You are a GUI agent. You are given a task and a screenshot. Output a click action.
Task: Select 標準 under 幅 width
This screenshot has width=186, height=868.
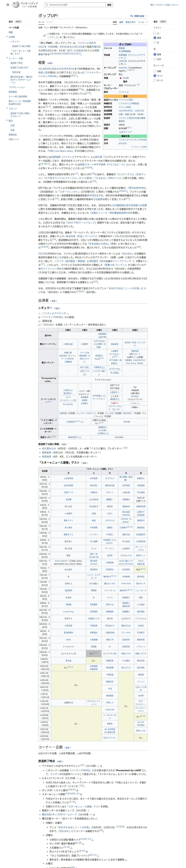pyautogui.click(x=155, y=54)
